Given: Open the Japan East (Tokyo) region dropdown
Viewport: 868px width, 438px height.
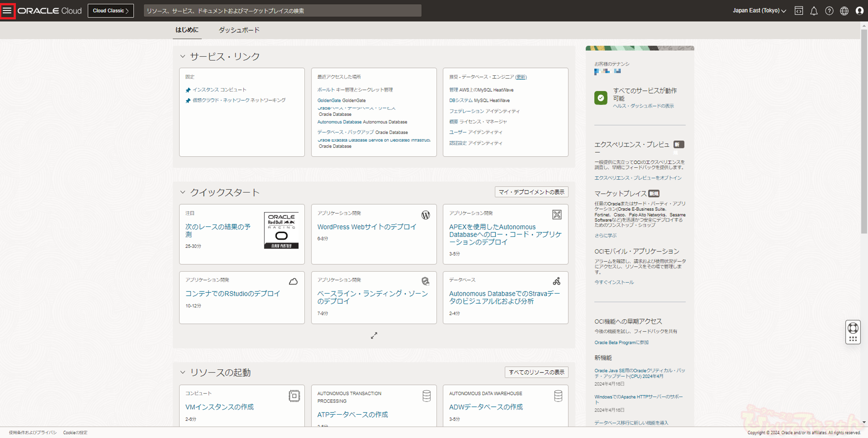Looking at the screenshot, I should (759, 11).
